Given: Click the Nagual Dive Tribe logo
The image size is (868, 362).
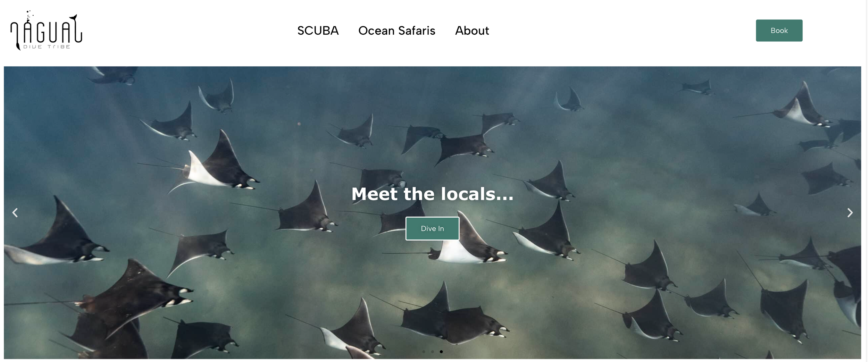Looking at the screenshot, I should click(46, 31).
